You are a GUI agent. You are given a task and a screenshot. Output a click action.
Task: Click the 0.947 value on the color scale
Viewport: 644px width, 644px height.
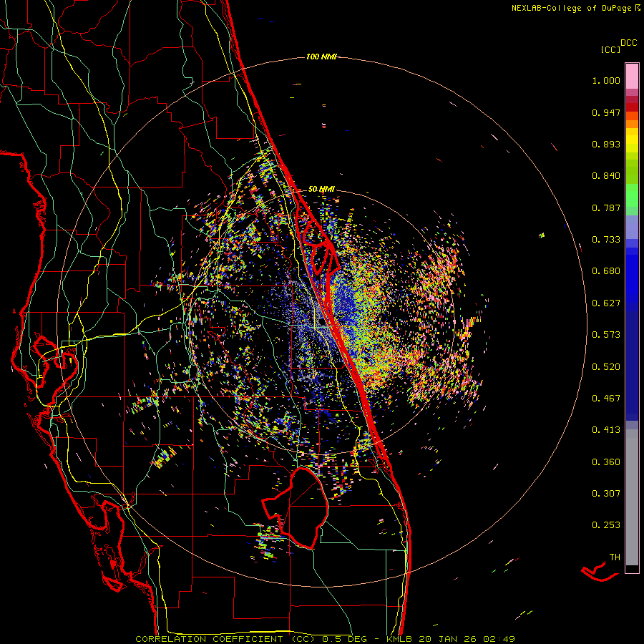coord(606,112)
